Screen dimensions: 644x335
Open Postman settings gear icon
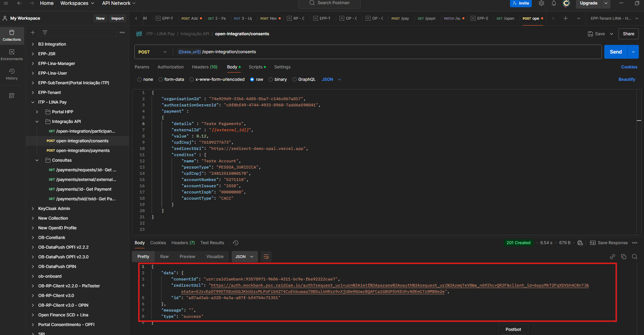point(541,3)
